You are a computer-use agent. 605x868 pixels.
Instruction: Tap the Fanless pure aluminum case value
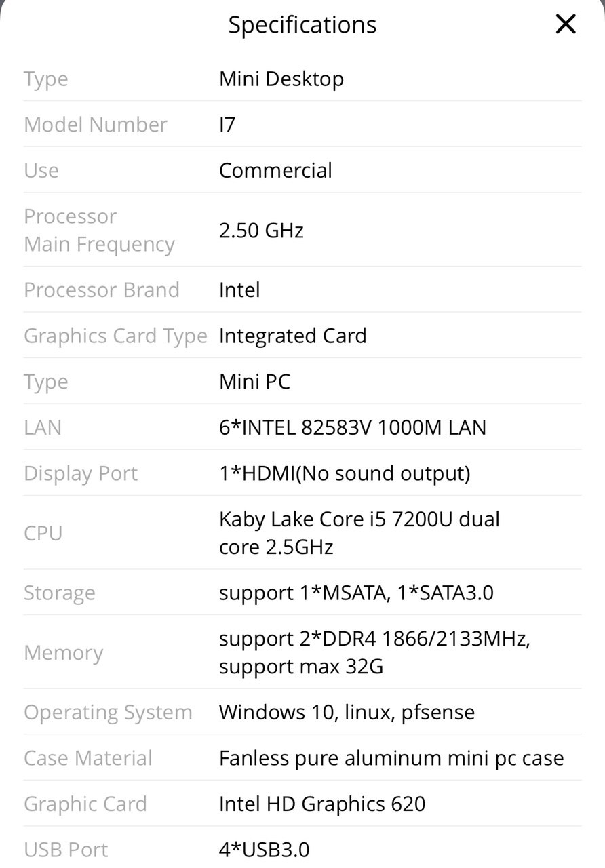point(391,758)
